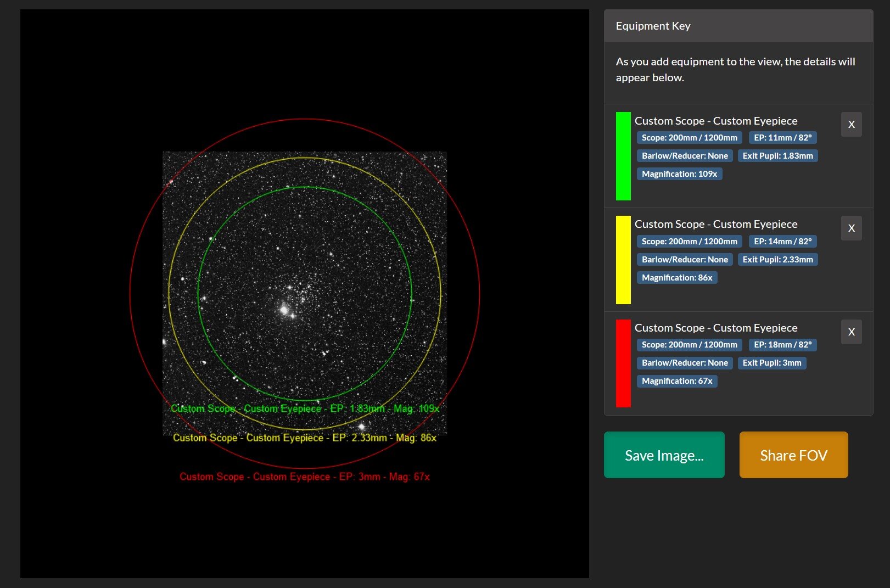Click the yellow color bar swatch

pyautogui.click(x=623, y=260)
